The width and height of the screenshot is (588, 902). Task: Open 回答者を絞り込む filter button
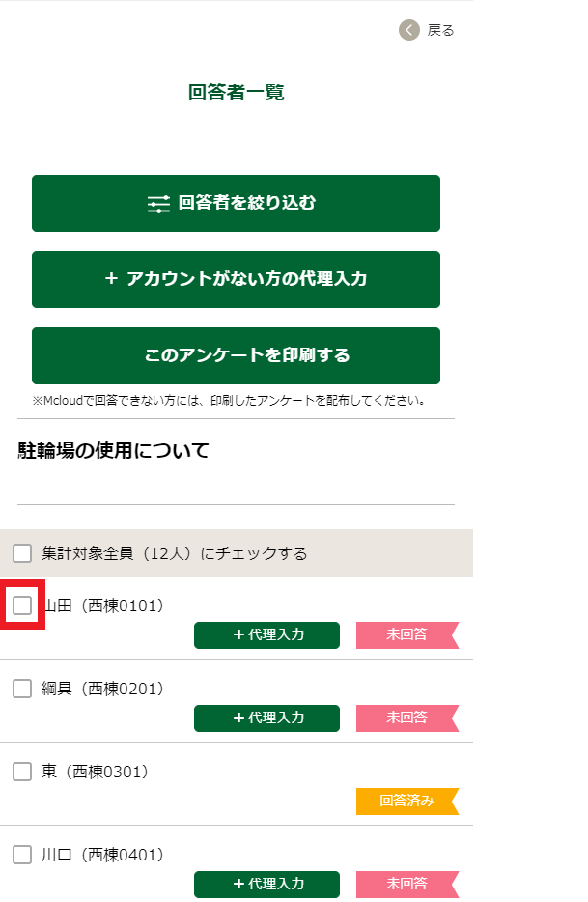(x=236, y=203)
